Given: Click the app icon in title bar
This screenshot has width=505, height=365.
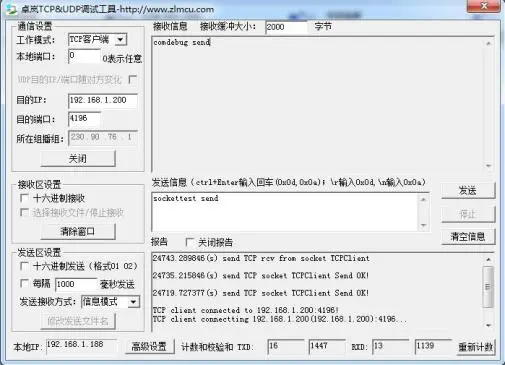Looking at the screenshot, I should click(x=11, y=9).
